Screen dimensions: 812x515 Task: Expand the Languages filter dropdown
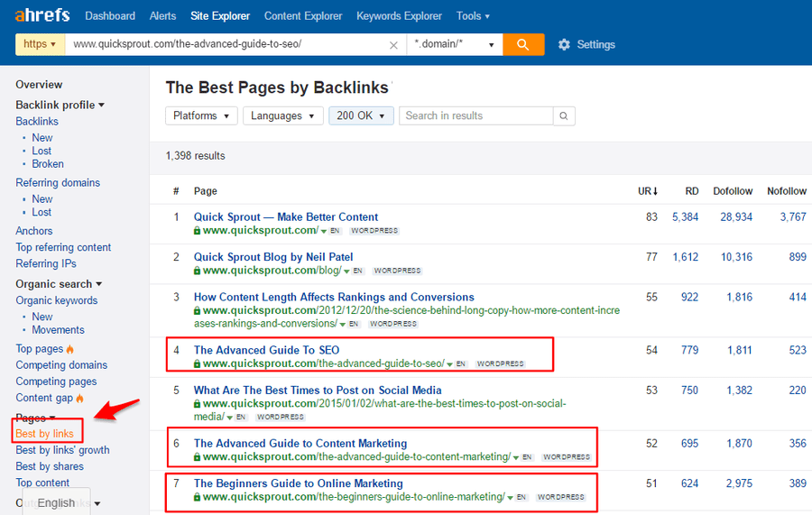click(283, 115)
